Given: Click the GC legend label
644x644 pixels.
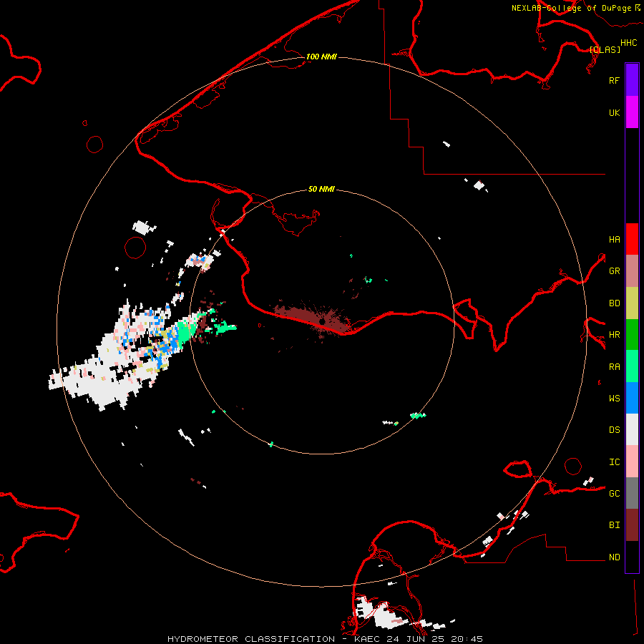Looking at the screenshot, I should tap(614, 494).
